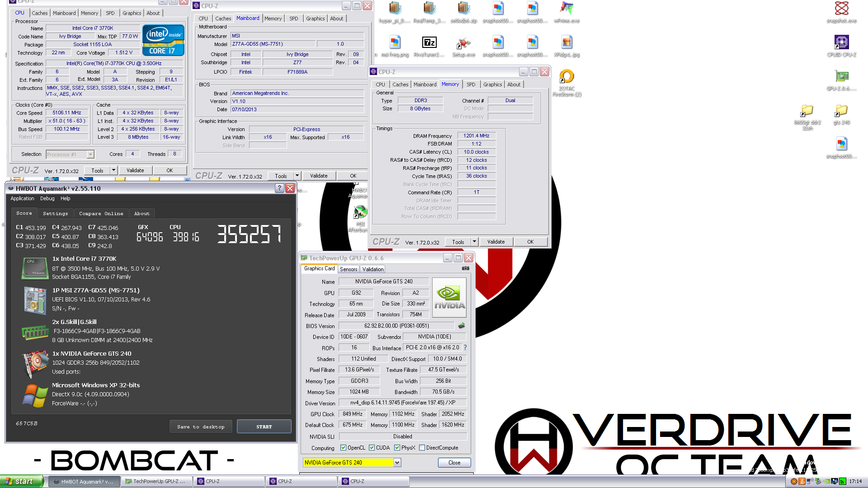This screenshot has height=488, width=868.
Task: Switch to Settings tab in Aquamark
Action: tap(55, 213)
